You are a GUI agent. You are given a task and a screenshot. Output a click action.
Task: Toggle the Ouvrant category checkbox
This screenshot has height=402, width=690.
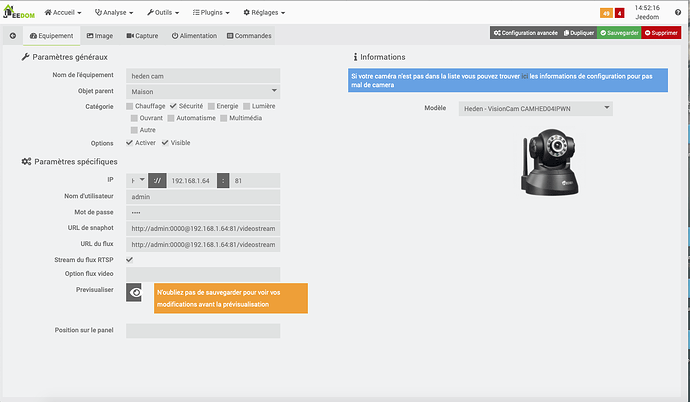coord(134,118)
